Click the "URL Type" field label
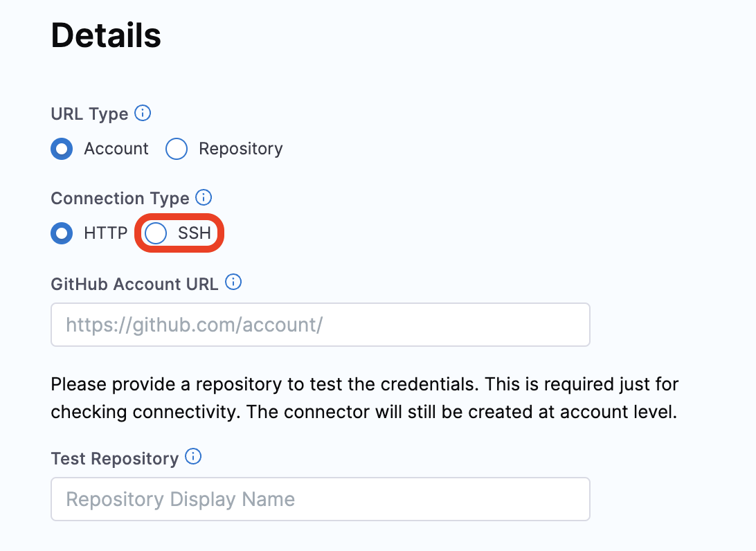The image size is (756, 551). point(90,114)
